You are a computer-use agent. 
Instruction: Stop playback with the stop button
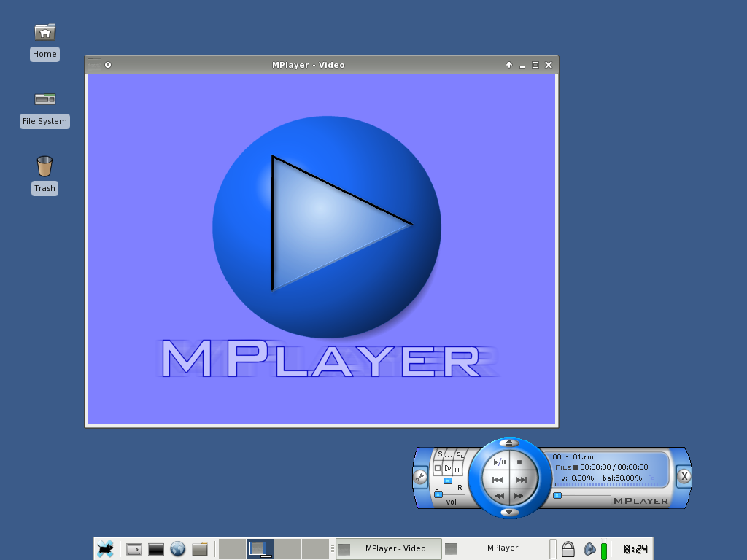click(519, 462)
